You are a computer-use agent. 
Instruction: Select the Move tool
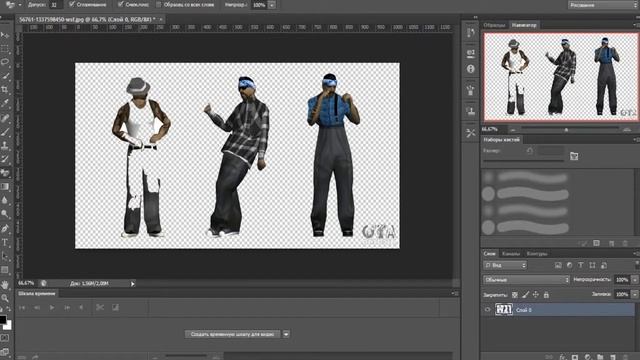coord(5,35)
